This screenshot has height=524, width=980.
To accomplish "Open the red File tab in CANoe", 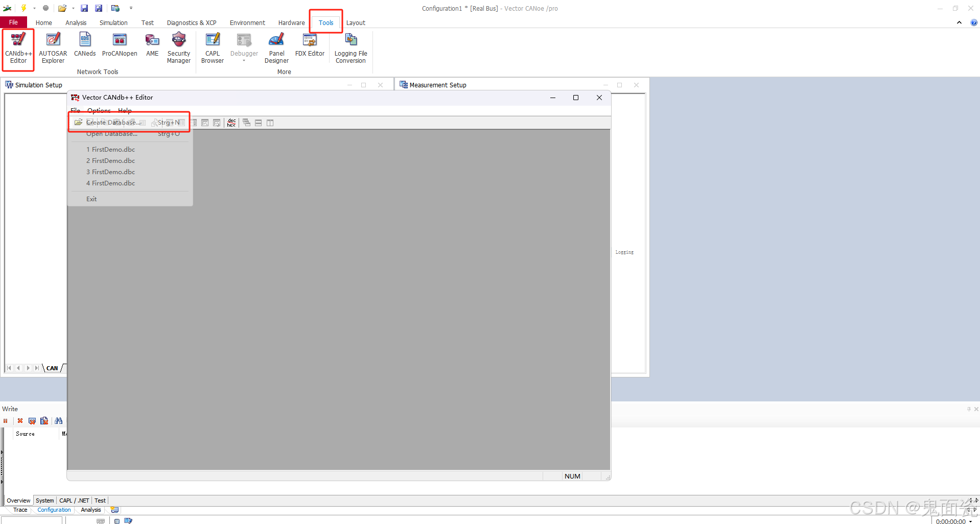I will [13, 22].
